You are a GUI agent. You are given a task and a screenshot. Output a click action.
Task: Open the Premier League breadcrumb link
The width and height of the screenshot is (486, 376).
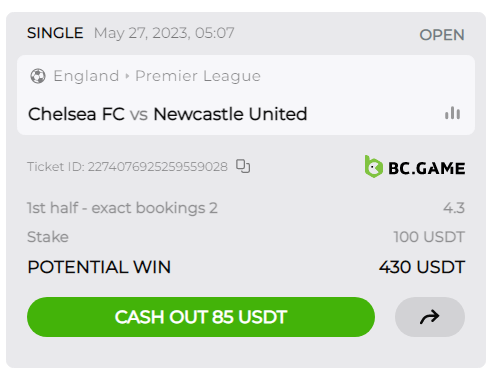coord(198,76)
